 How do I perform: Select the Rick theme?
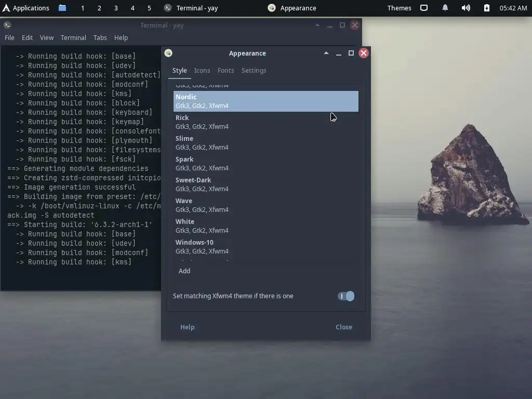tap(265, 122)
